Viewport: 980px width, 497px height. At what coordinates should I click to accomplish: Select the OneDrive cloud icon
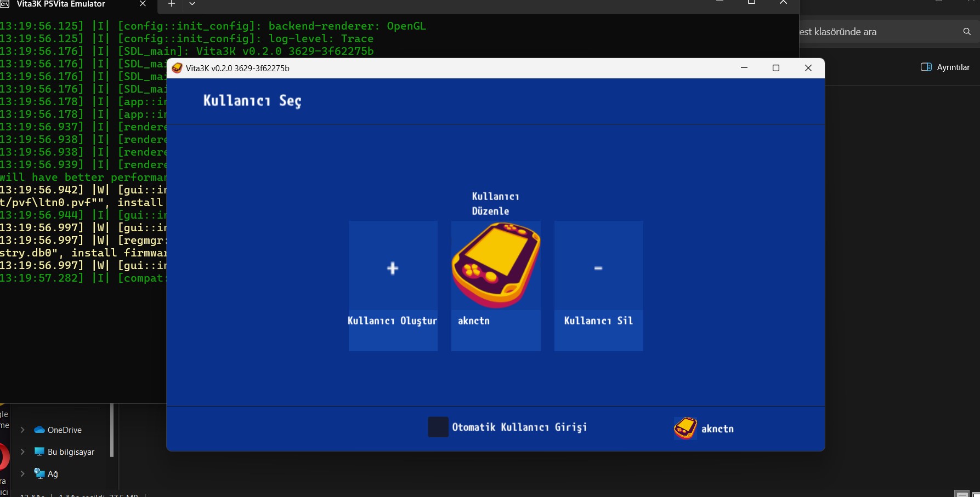click(39, 430)
